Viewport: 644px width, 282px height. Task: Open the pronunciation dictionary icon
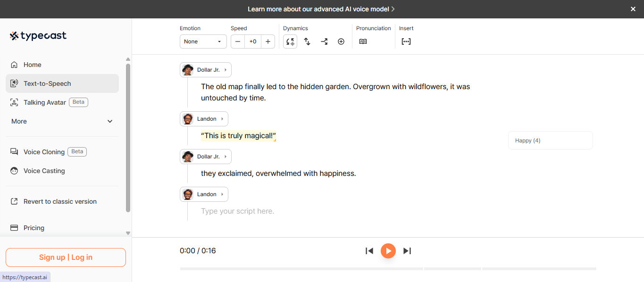click(363, 41)
